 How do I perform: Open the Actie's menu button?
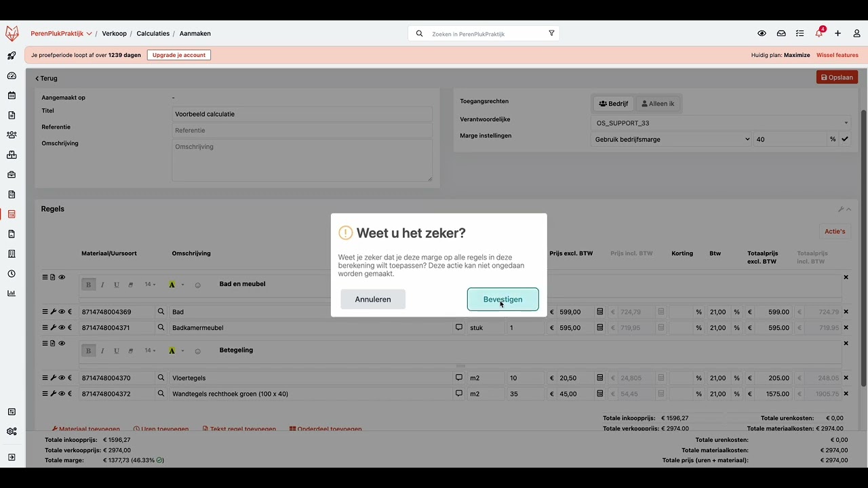click(x=835, y=231)
